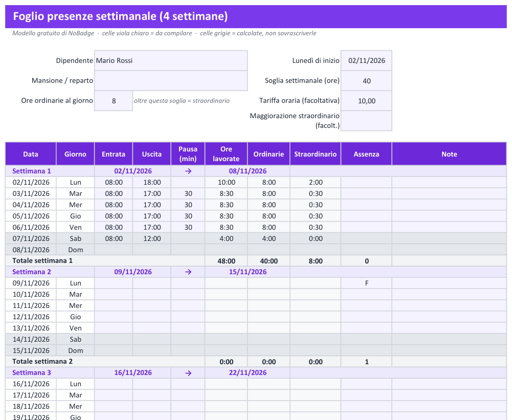Select the Totale settimana 1 label
The width and height of the screenshot is (512, 420).
click(42, 260)
